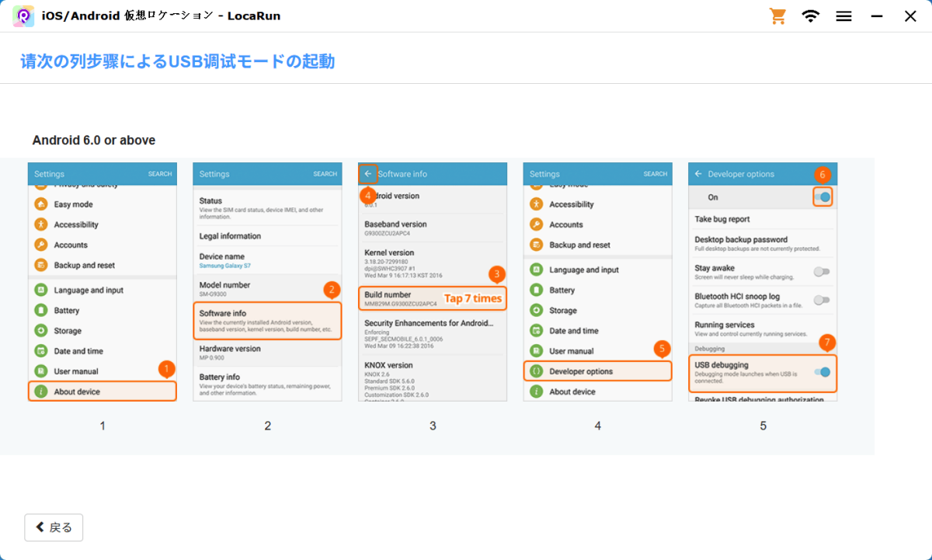The image size is (932, 560).
Task: Toggle the Developer options On switch
Action: pos(822,197)
